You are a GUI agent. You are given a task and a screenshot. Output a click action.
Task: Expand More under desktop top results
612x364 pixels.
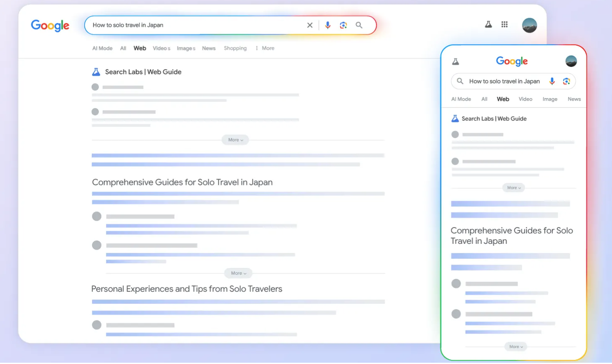point(235,140)
